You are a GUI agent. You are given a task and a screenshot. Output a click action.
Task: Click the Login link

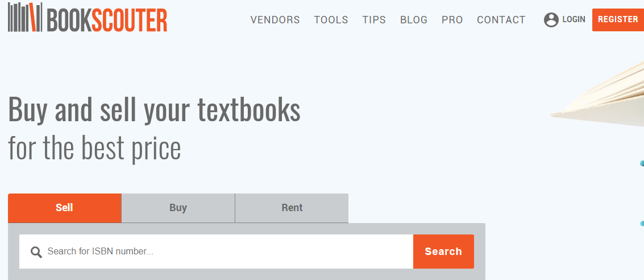click(574, 19)
